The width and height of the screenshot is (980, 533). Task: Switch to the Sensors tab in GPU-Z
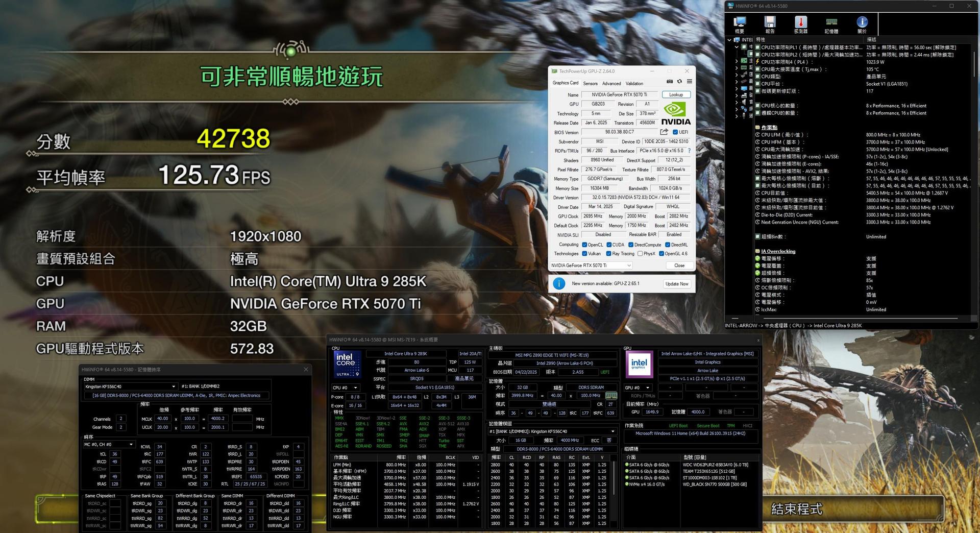[590, 83]
